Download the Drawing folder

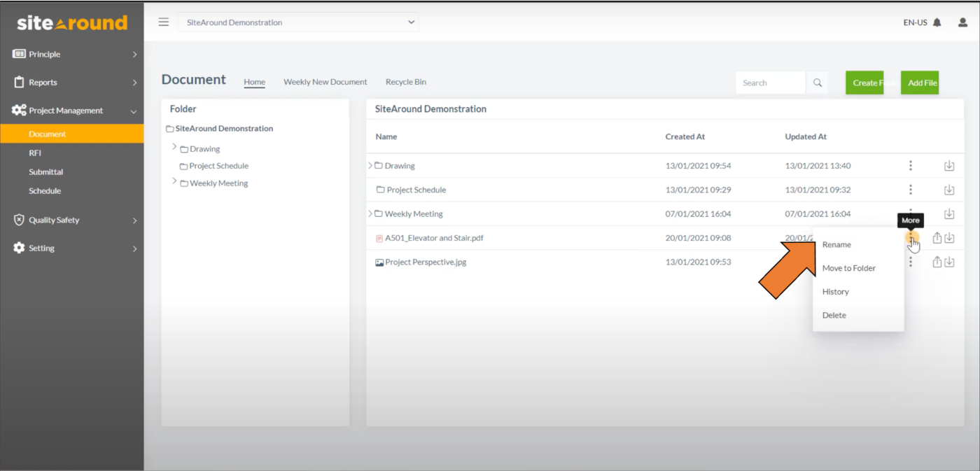click(x=949, y=165)
